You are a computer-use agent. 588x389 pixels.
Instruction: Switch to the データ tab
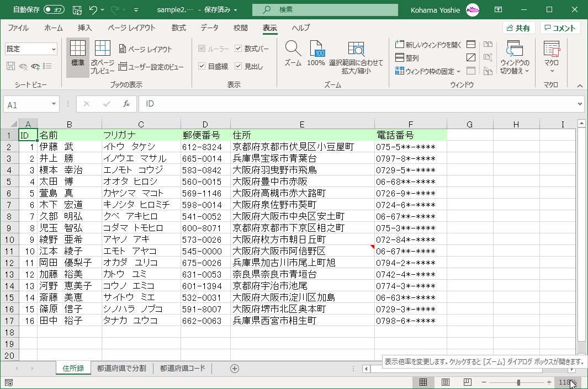point(209,28)
